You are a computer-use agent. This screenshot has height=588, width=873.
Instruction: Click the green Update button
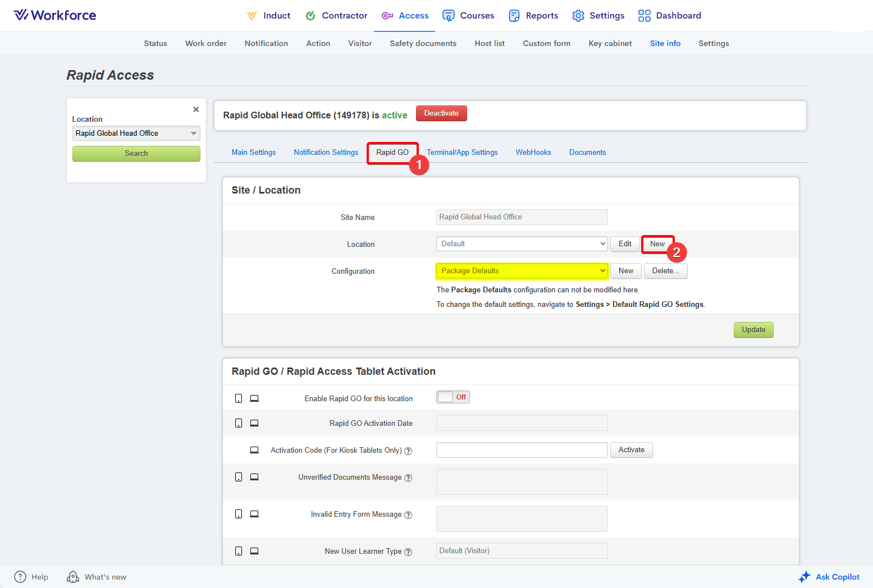pyautogui.click(x=753, y=330)
